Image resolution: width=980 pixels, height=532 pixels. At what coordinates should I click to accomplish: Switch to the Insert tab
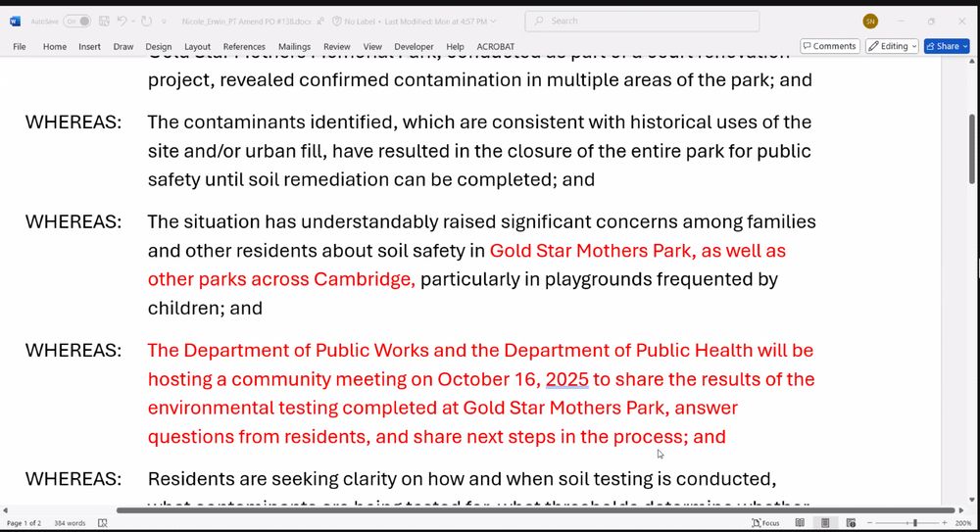tap(89, 46)
